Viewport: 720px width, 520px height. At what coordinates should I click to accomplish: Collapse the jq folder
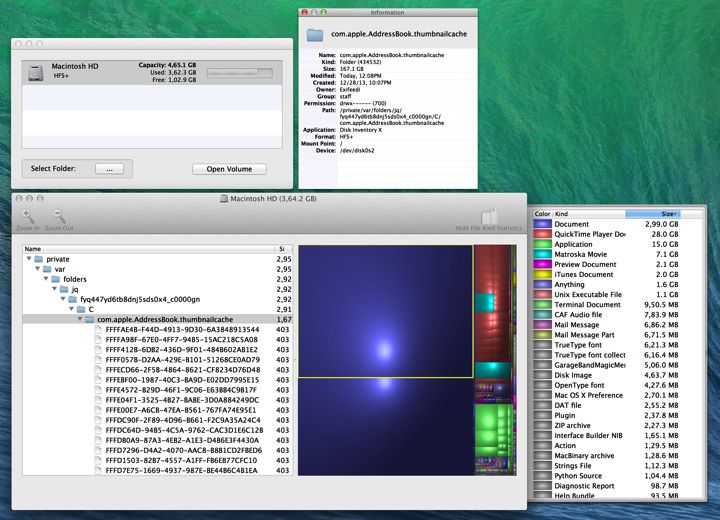[x=55, y=289]
